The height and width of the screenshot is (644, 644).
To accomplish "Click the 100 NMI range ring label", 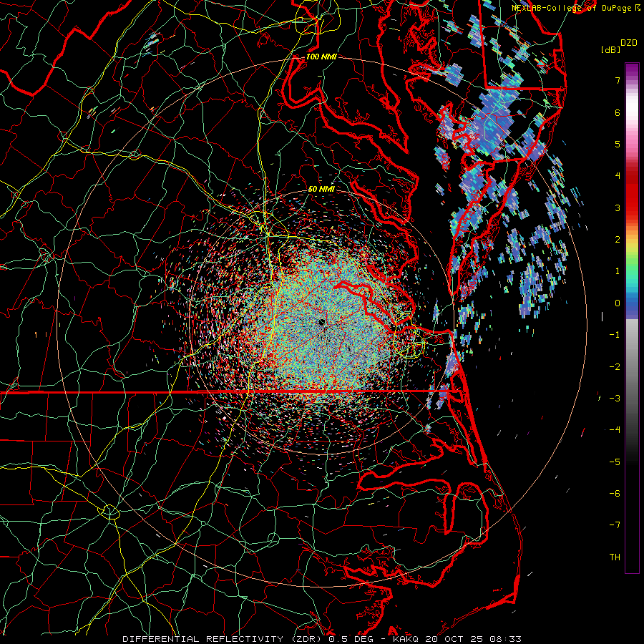I will pyautogui.click(x=321, y=57).
